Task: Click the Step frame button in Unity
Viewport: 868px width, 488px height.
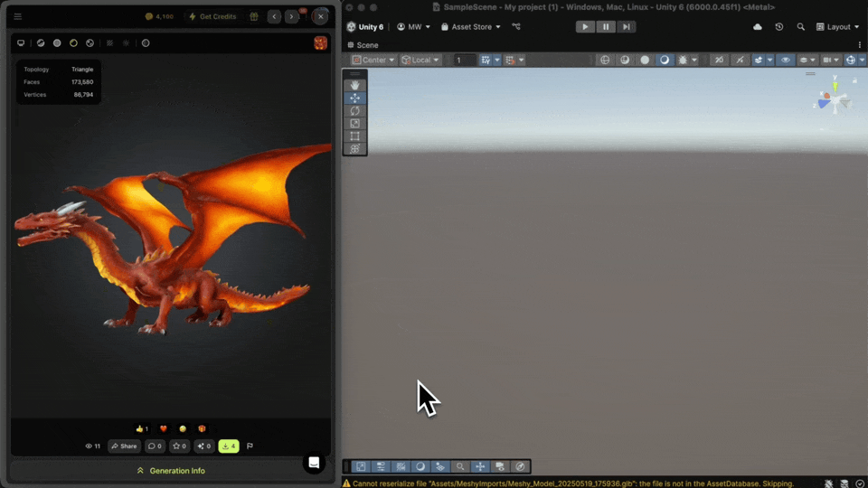Action: [626, 26]
